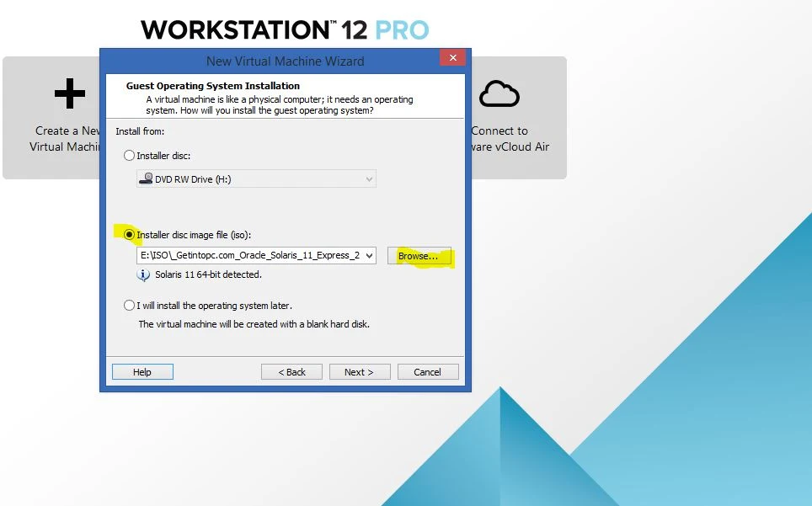Click Connect to VMware vCloud Air label
The width and height of the screenshot is (812, 506).
(510, 139)
